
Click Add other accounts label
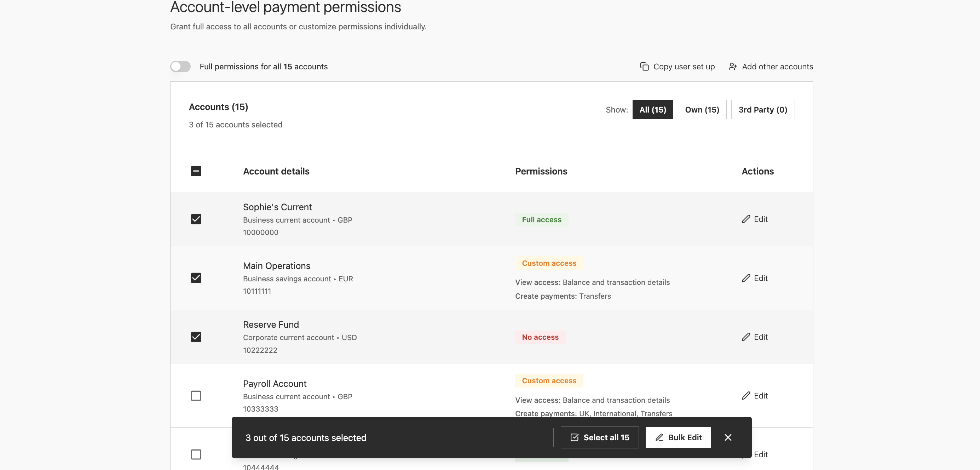coord(778,67)
